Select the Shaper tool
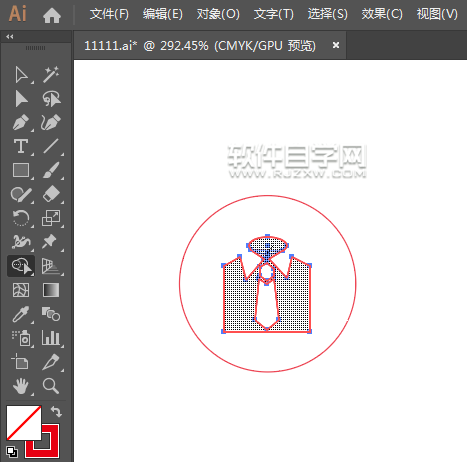The height and width of the screenshot is (462, 467). pyautogui.click(x=21, y=194)
